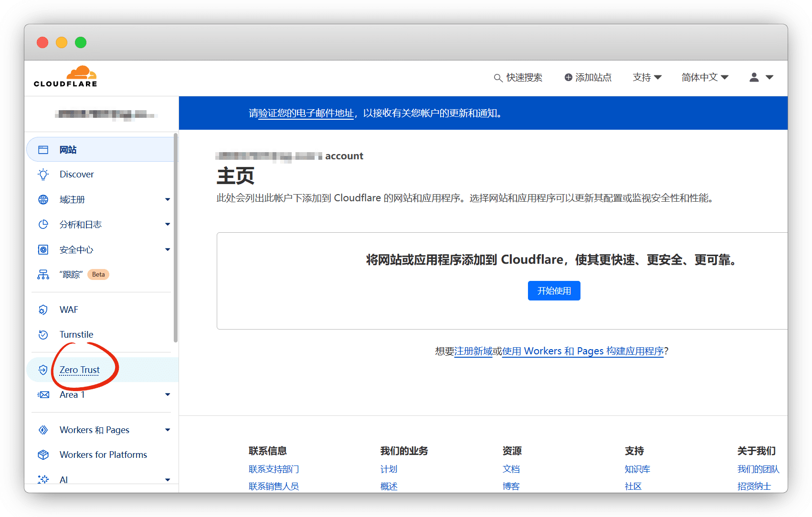Select 网站 in the sidebar
Image resolution: width=812 pixels, height=517 pixels.
coord(101,150)
